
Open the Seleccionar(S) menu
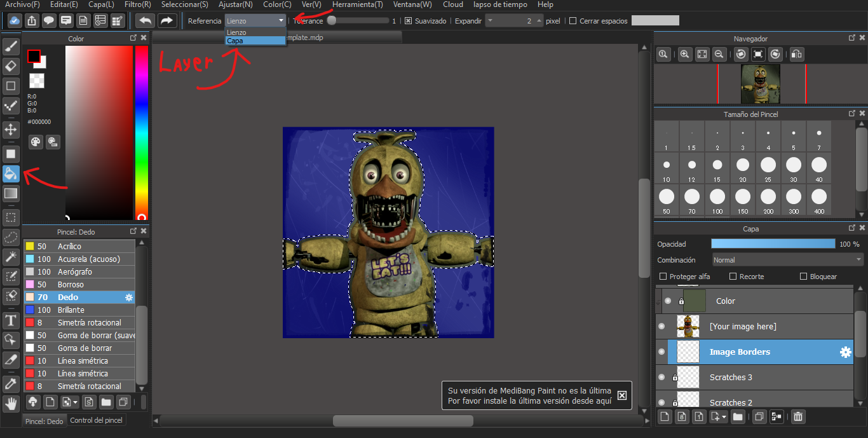tap(185, 4)
